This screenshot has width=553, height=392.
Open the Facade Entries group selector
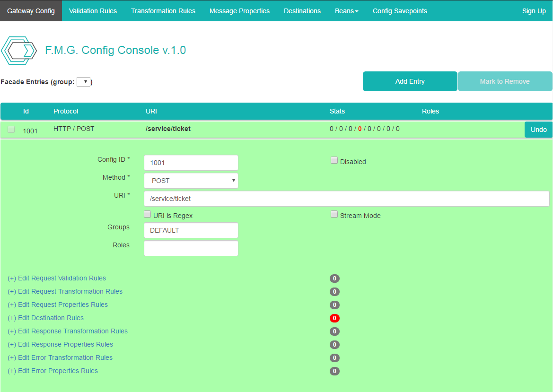click(84, 82)
